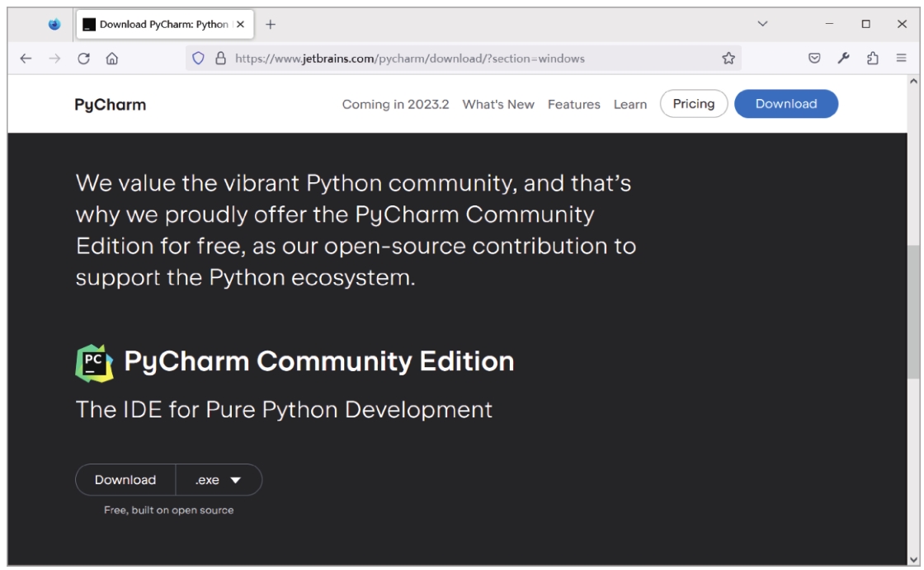The image size is (924, 570).
Task: Click the URL address bar field
Action: click(x=462, y=59)
